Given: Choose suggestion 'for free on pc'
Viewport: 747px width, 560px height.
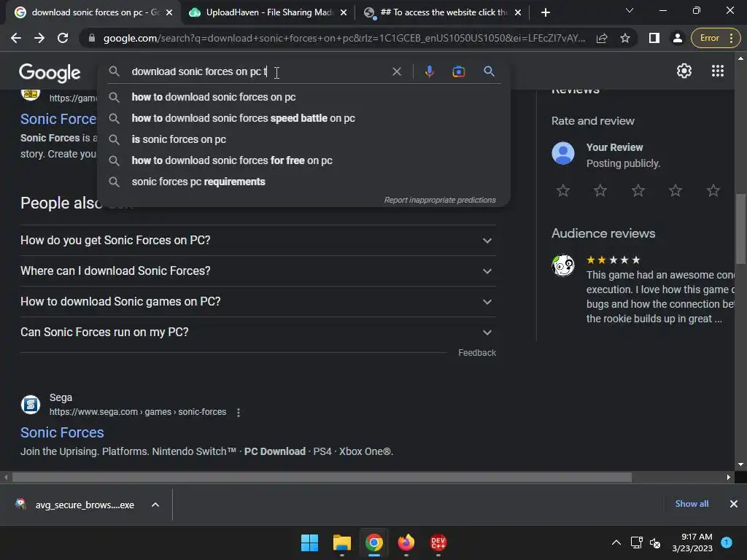Looking at the screenshot, I should point(304,160).
